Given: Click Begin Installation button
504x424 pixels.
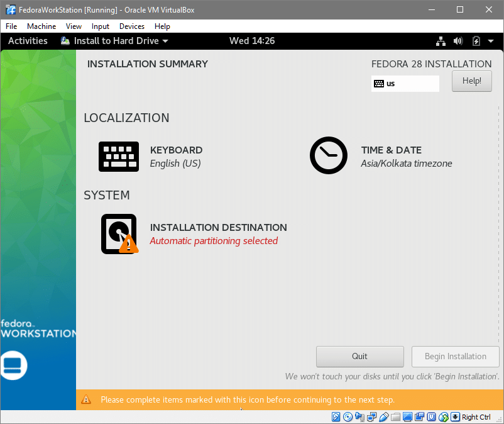Looking at the screenshot, I should pyautogui.click(x=455, y=357).
